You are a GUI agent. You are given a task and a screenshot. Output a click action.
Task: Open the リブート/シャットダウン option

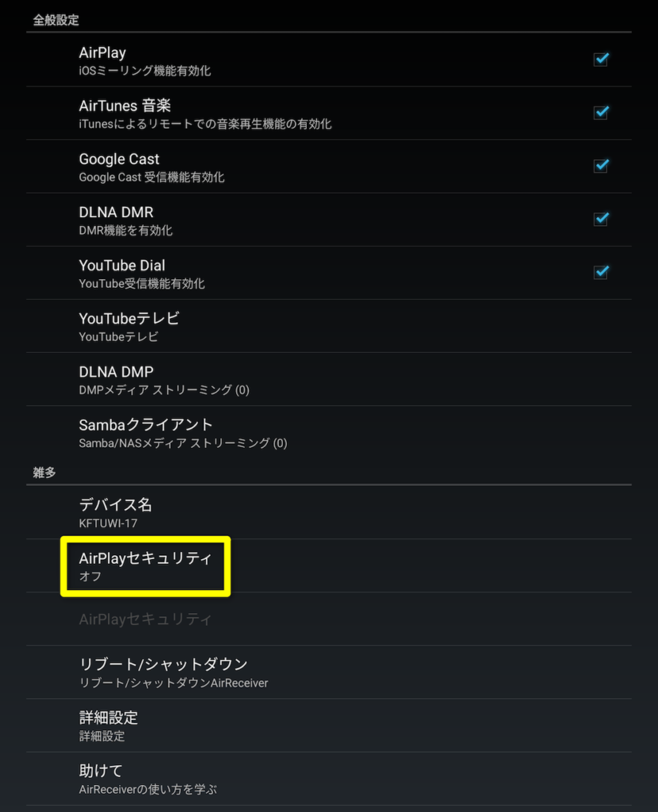point(329,672)
